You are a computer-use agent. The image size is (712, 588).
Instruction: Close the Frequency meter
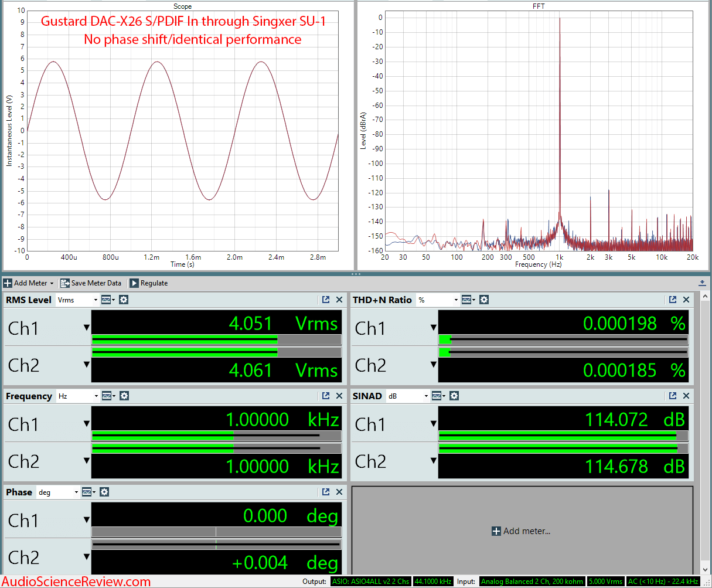339,396
